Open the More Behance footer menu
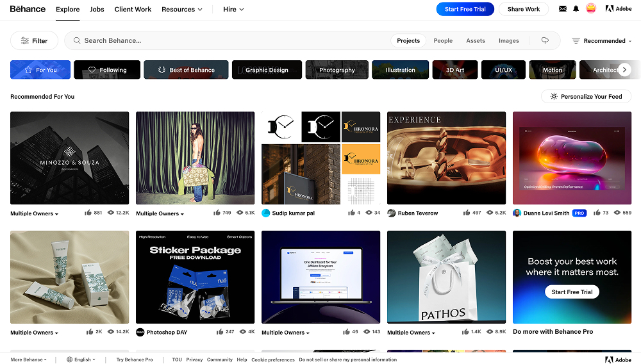The image size is (641, 364). [x=28, y=360]
